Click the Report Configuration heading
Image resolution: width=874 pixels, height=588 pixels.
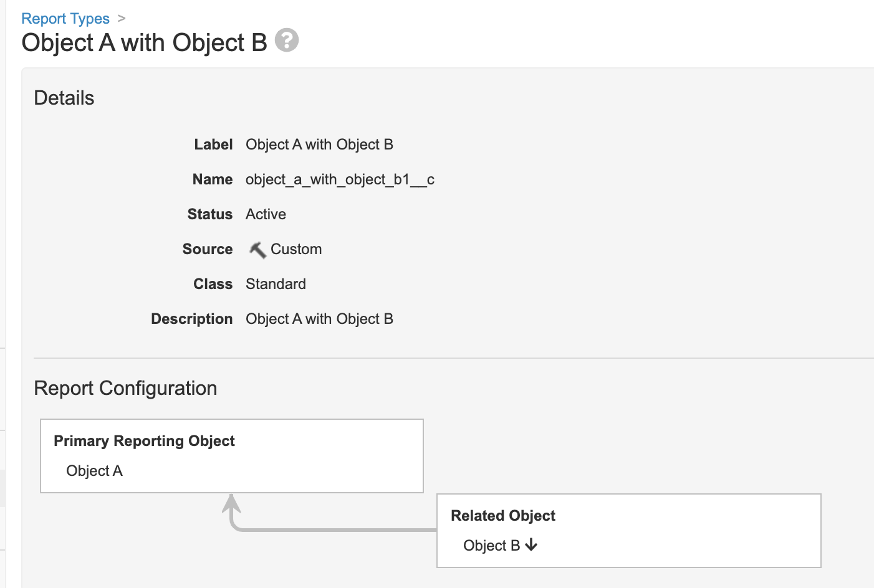[x=125, y=388]
